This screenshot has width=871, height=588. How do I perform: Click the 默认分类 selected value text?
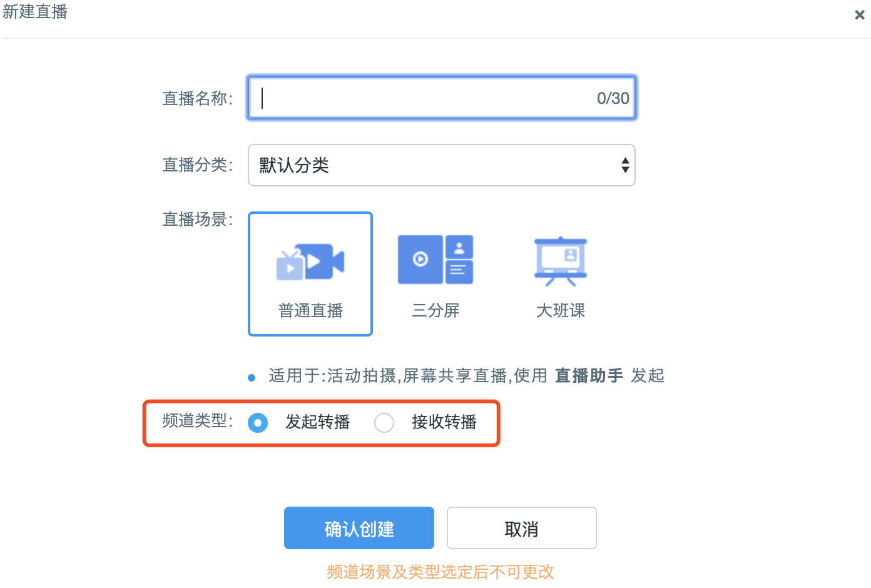click(x=294, y=165)
